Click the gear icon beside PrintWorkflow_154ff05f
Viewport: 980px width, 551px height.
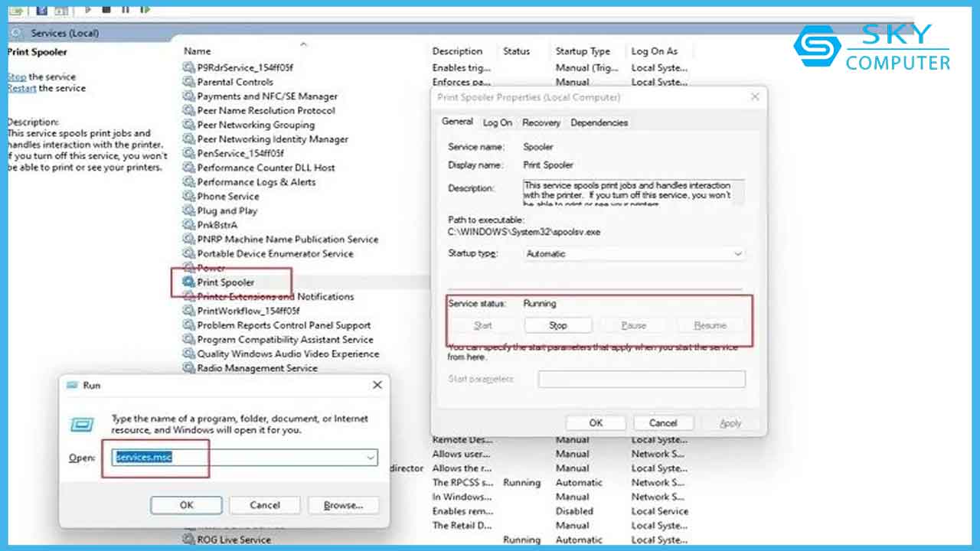point(189,311)
